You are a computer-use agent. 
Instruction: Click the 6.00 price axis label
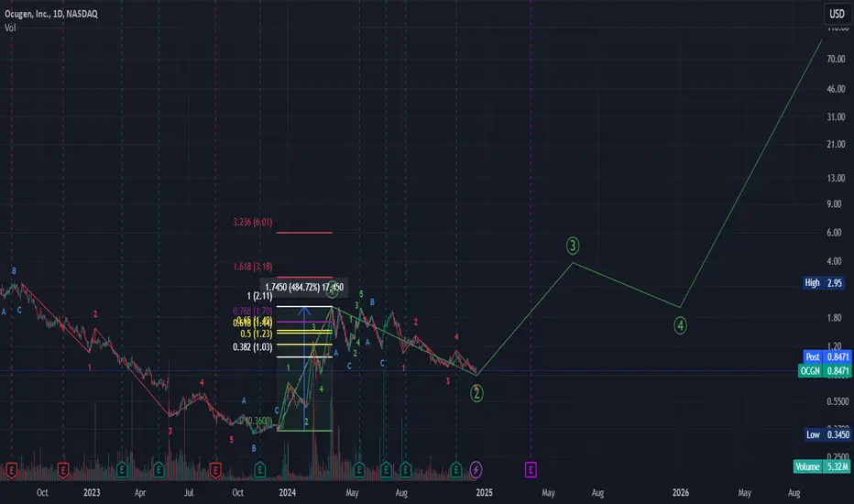tap(835, 232)
